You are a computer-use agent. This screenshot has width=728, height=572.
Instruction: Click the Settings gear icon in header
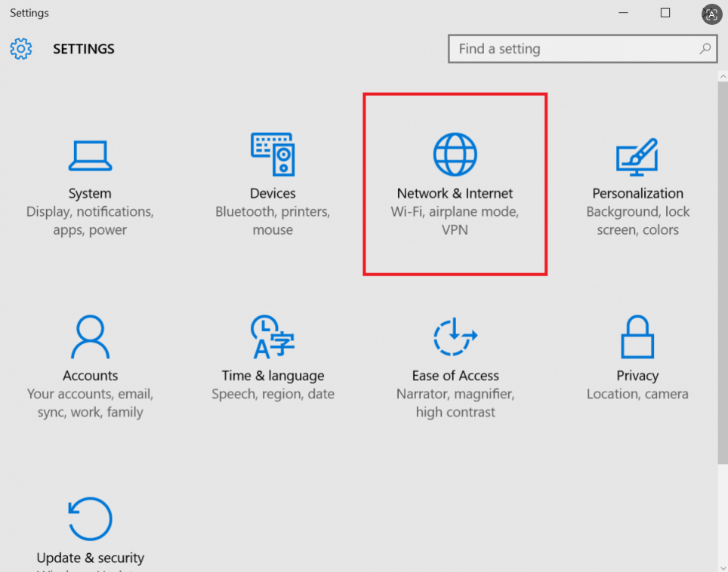[21, 49]
